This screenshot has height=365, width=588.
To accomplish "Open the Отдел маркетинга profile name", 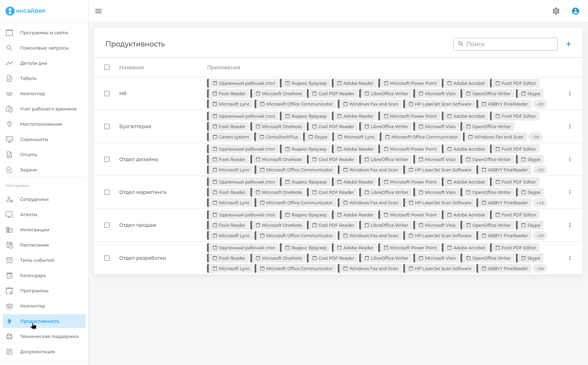I will 142,192.
